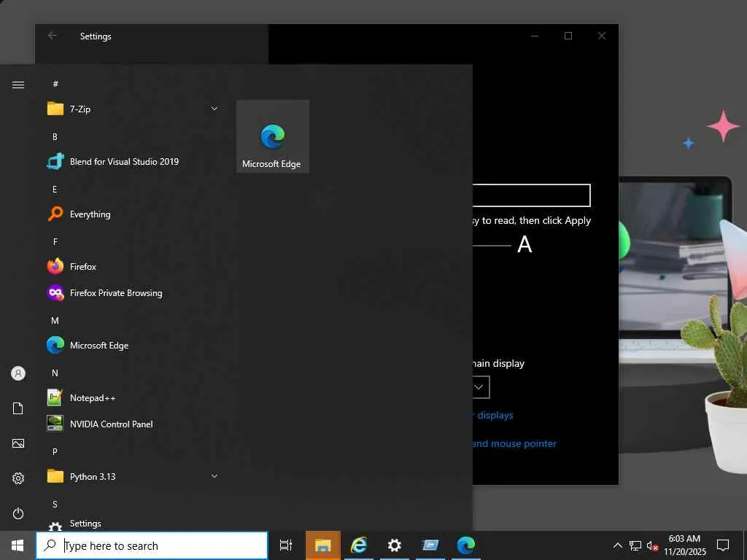Show hidden system tray icons
This screenshot has height=560, width=747.
(x=617, y=545)
